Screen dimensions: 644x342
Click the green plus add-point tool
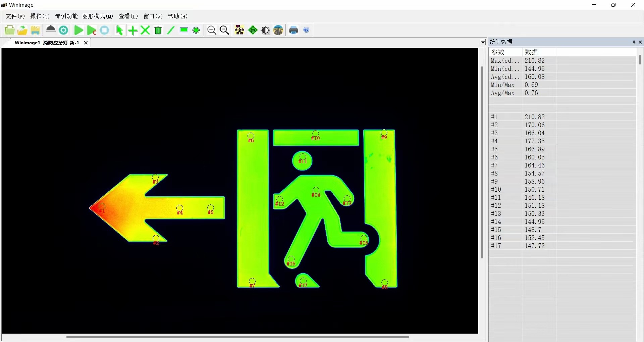133,31
